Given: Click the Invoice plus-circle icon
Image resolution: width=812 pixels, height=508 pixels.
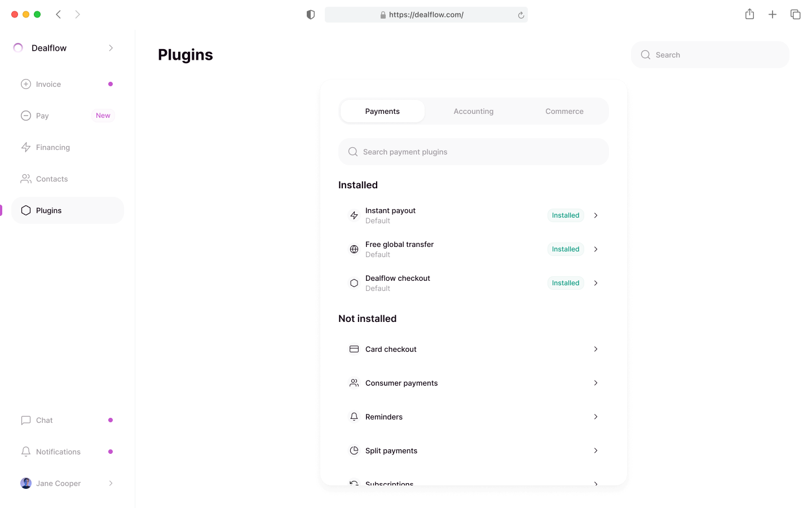Looking at the screenshot, I should pyautogui.click(x=26, y=84).
